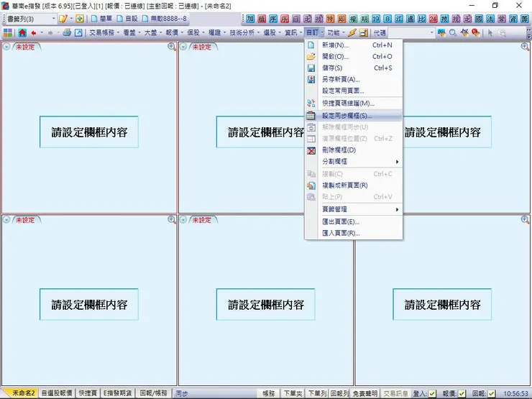
Task: Click the red back arrow icon
Action: click(x=34, y=33)
